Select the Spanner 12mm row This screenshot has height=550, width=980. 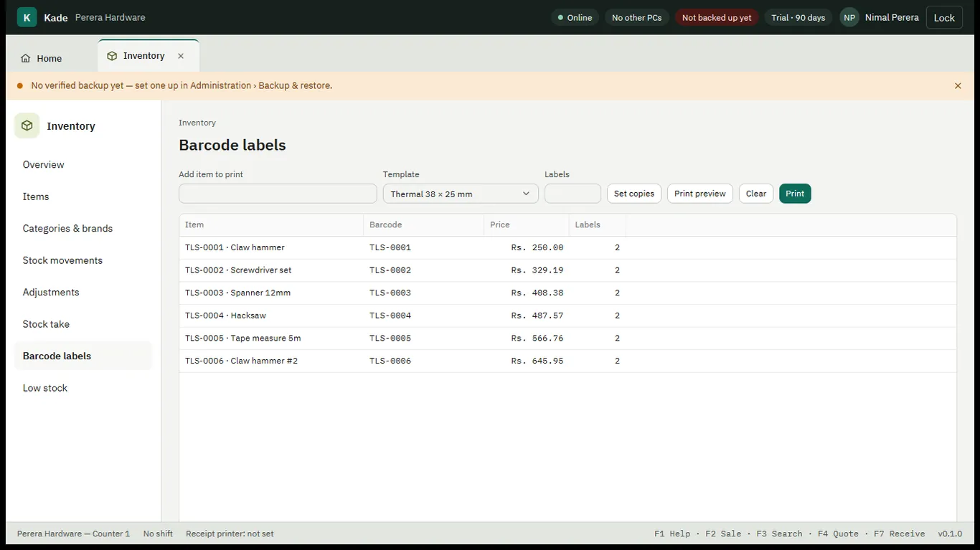click(x=567, y=293)
